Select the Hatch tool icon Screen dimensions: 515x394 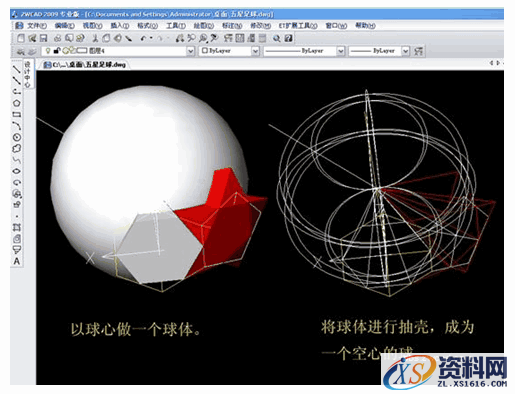pos(17,228)
